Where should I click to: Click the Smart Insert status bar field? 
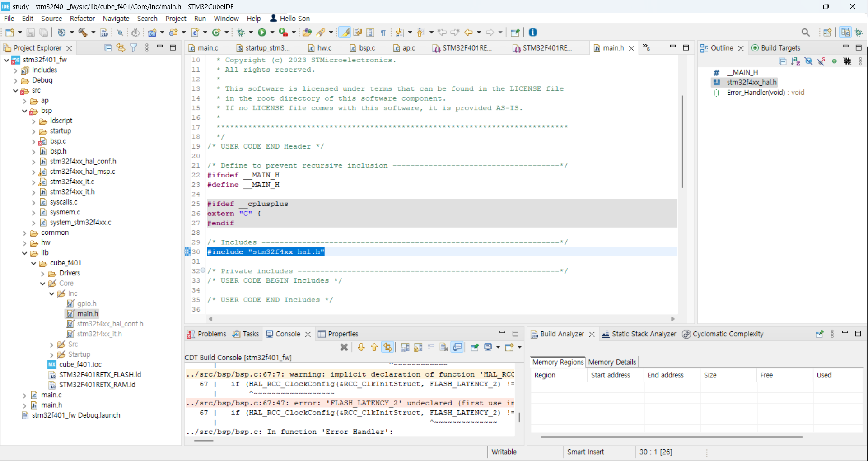[585, 452]
